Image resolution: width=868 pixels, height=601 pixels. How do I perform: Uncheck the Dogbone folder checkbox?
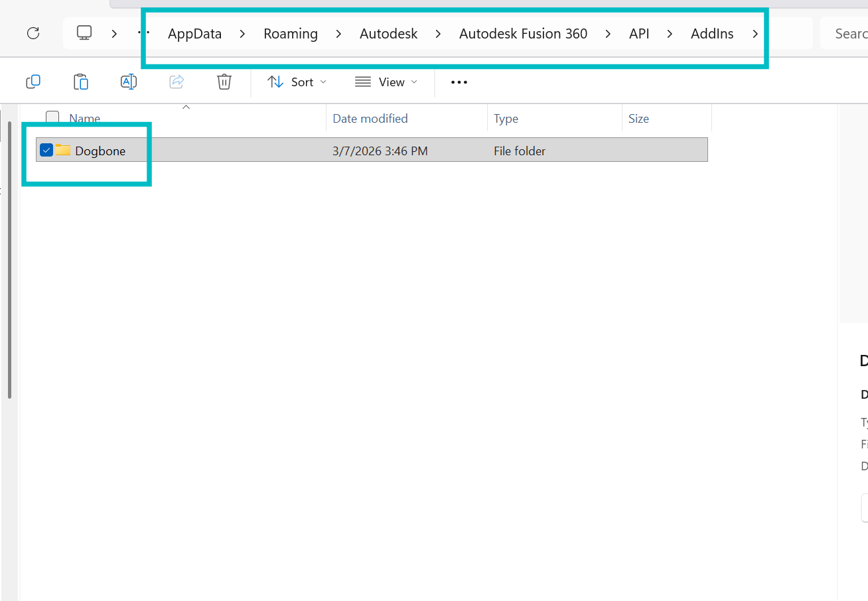tap(46, 150)
